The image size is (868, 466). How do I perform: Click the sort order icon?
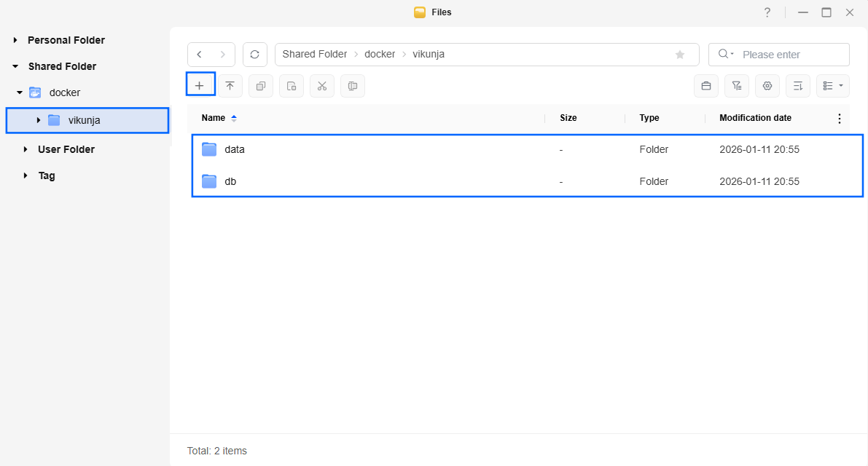(x=798, y=86)
